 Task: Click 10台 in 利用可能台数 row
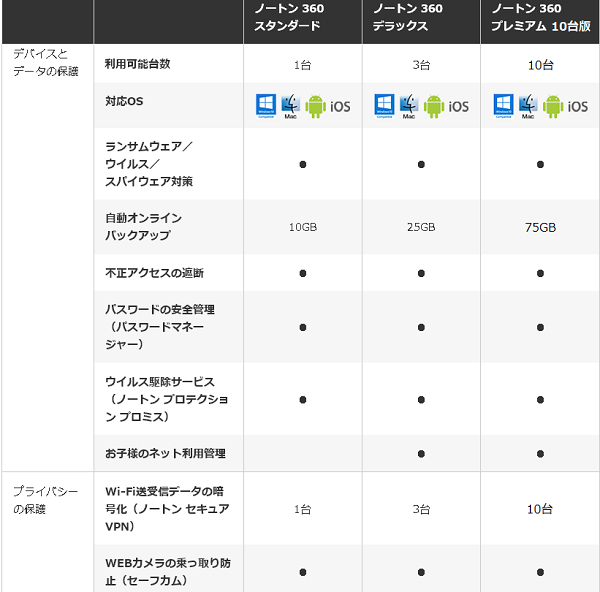pos(540,65)
